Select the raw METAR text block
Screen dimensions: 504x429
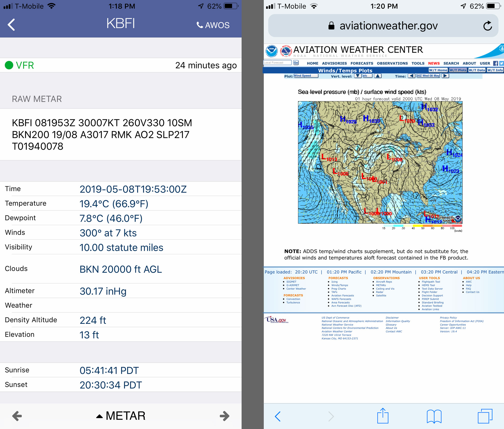pyautogui.click(x=102, y=135)
